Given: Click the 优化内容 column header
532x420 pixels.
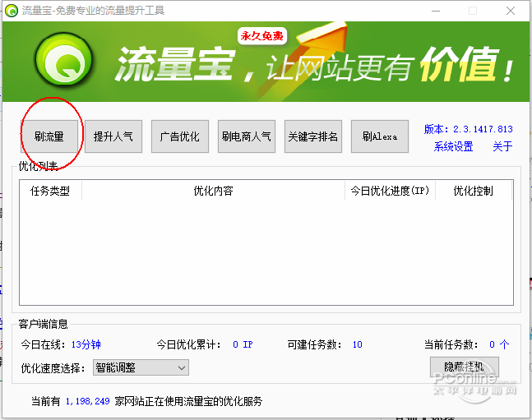Looking at the screenshot, I should pos(214,191).
